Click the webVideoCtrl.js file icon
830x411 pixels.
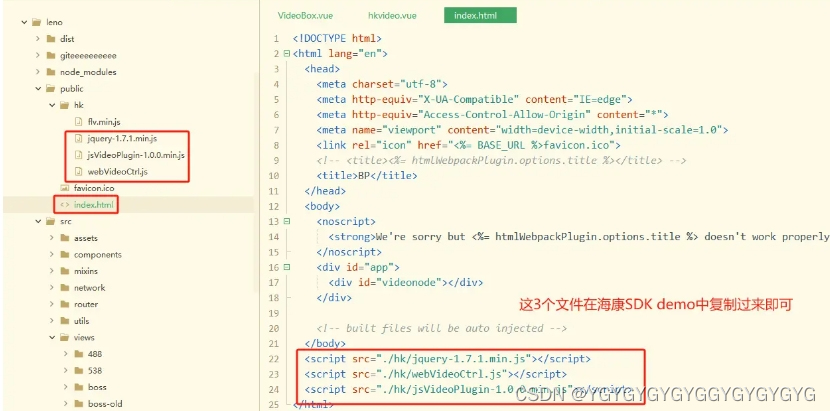coord(78,171)
